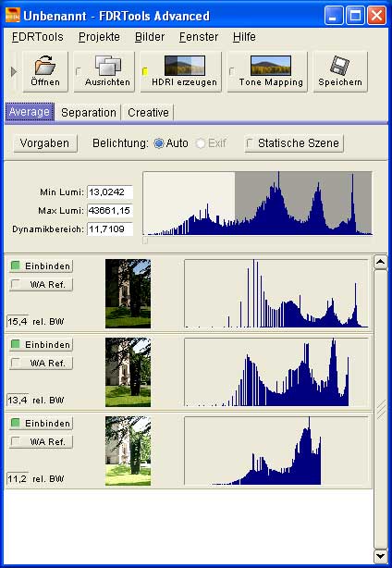Click the slider handle below main histogram

145,241
